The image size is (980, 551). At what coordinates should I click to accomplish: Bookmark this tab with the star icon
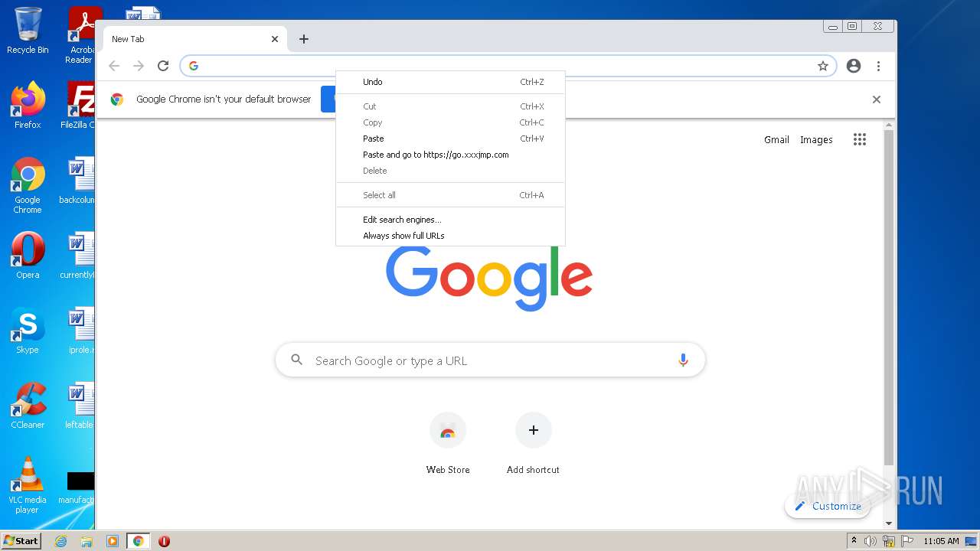click(x=823, y=66)
